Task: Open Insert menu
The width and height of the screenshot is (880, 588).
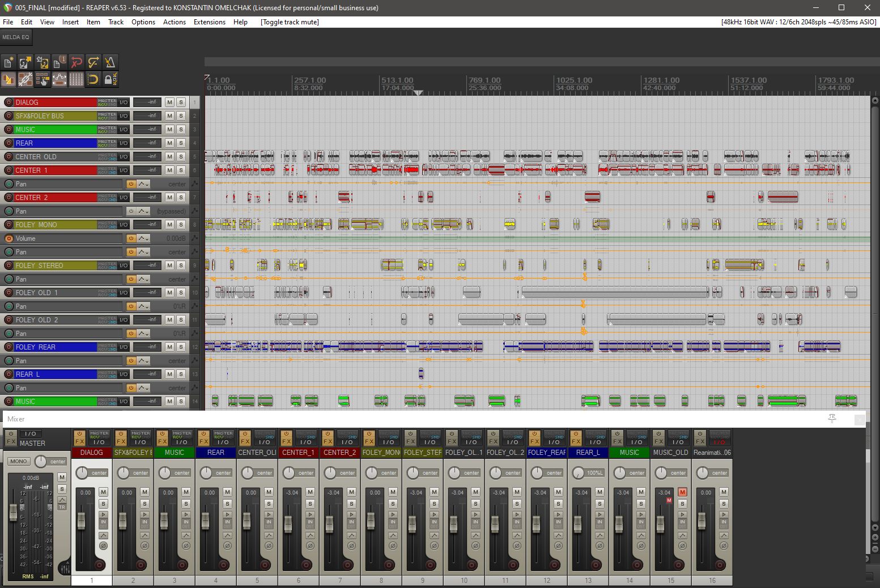Action: [70, 22]
